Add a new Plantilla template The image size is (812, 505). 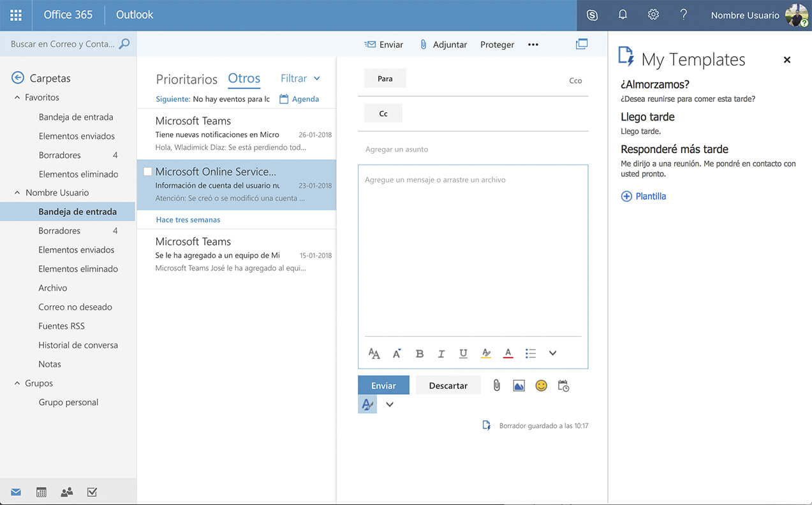pos(644,196)
